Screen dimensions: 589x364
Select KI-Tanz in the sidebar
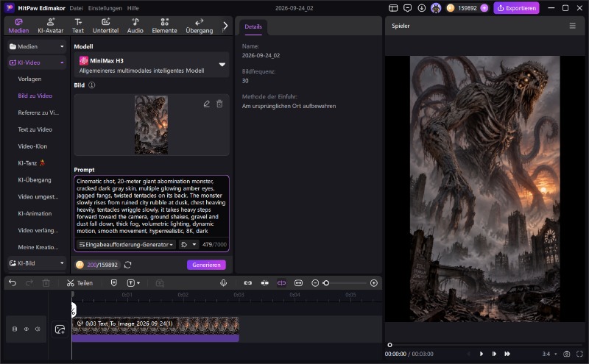[32, 163]
